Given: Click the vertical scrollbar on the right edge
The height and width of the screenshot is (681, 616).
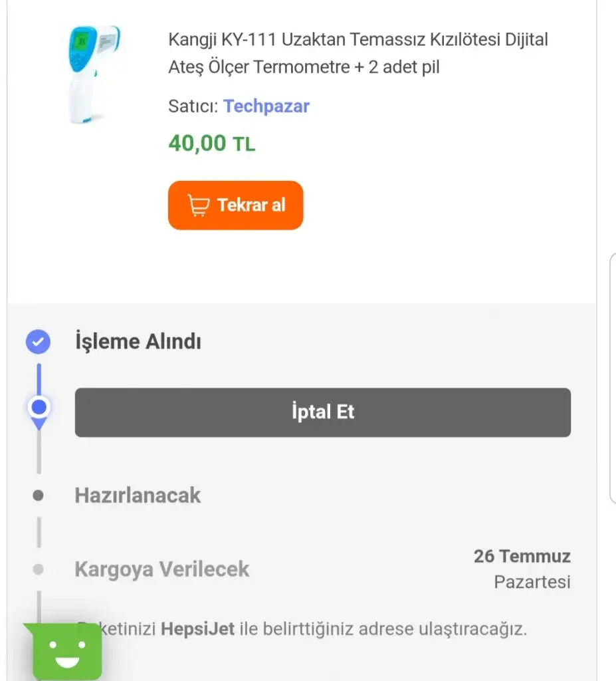Looking at the screenshot, I should point(612,379).
